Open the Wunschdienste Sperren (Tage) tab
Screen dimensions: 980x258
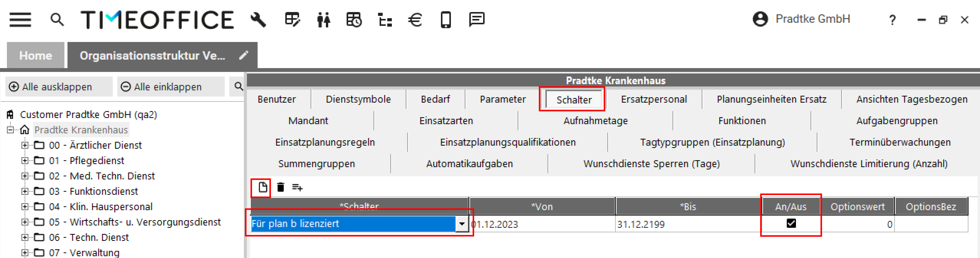pyautogui.click(x=651, y=164)
